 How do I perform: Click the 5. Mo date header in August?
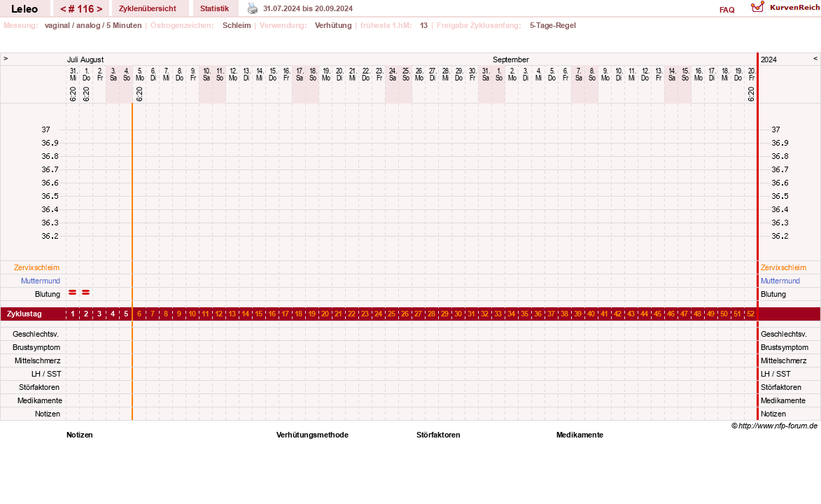[x=140, y=74]
